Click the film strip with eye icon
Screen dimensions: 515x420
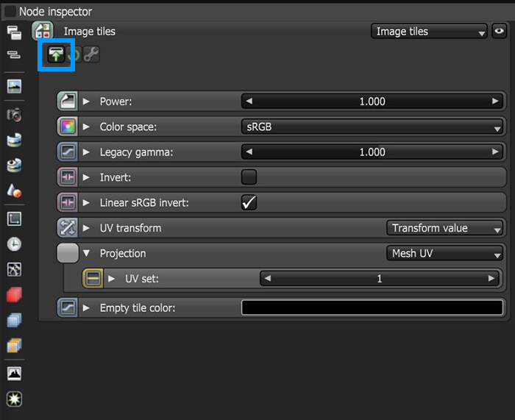point(14,165)
